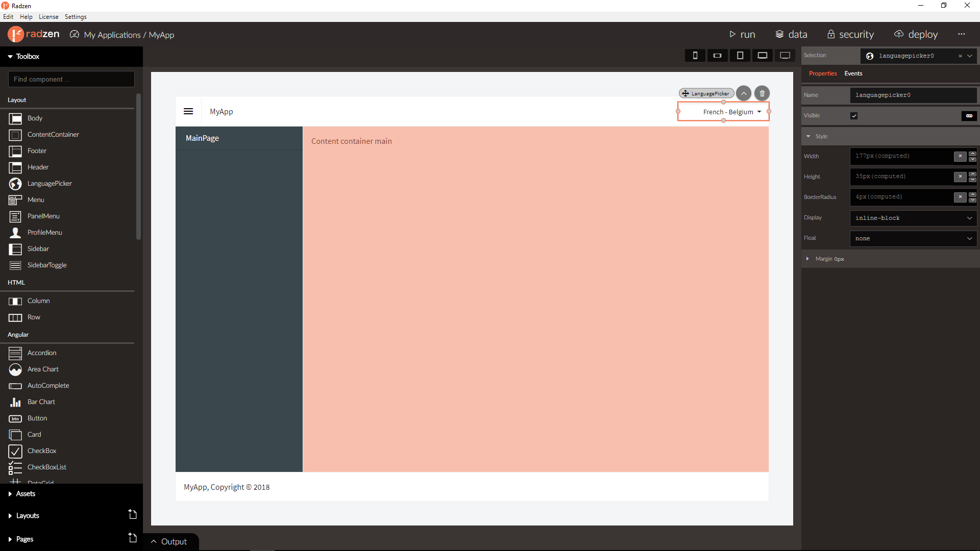The image size is (980, 551).
Task: Increase the Width using the up stepper
Action: pos(973,154)
